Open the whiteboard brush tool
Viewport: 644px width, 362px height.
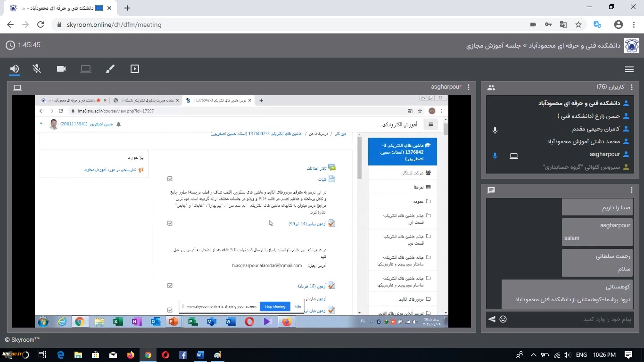coord(110,69)
